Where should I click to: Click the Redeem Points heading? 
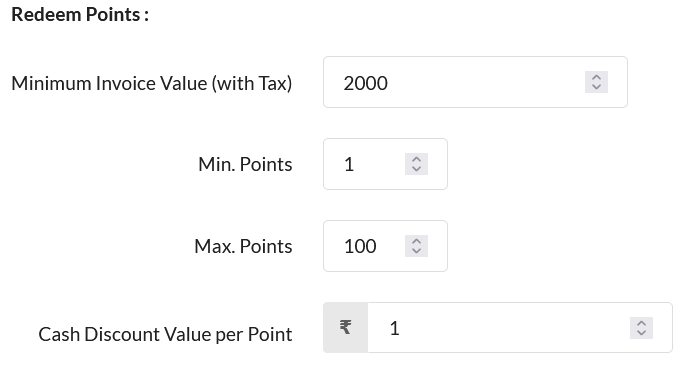click(x=80, y=14)
